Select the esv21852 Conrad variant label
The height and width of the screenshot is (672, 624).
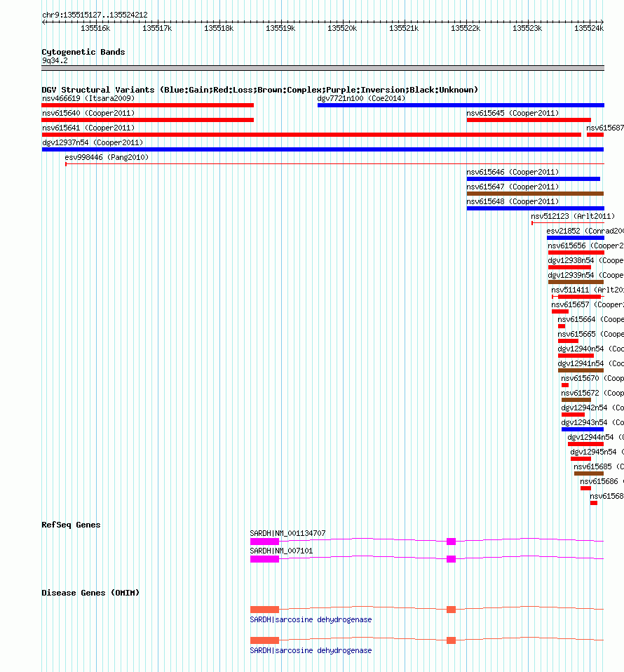[x=585, y=231]
